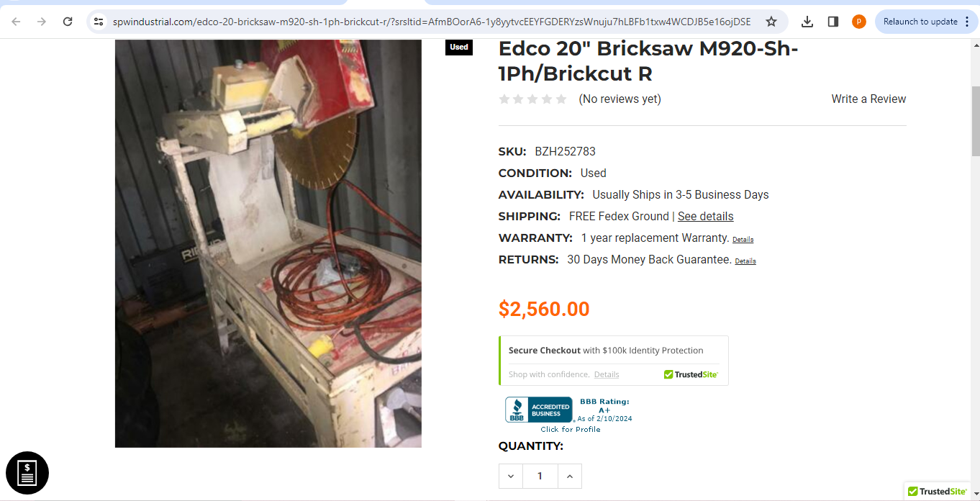Click the browser back arrow
The height and width of the screenshot is (501, 980).
tap(16, 22)
